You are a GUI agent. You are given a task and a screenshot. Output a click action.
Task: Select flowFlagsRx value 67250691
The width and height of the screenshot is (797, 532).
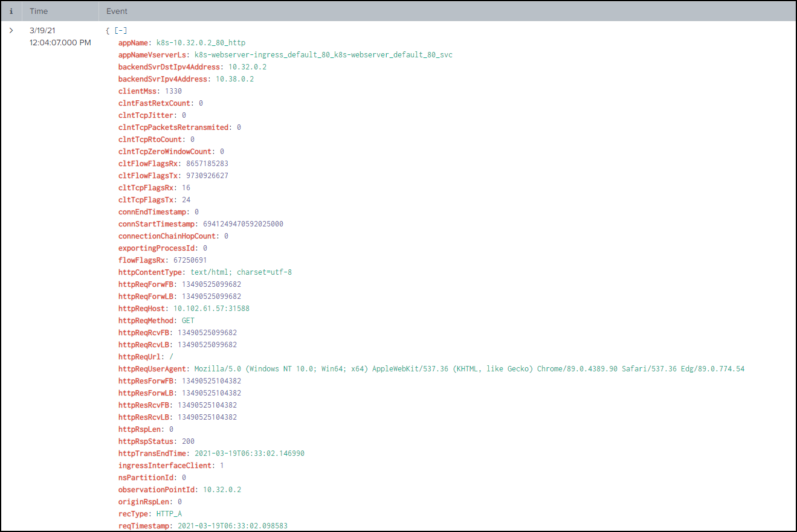pyautogui.click(x=190, y=260)
